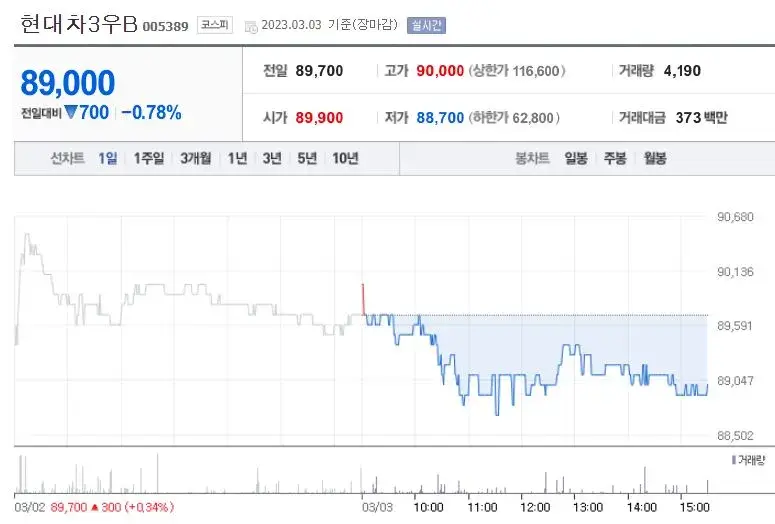
Task: Click the calendar clock icon beside the date
Action: coord(251,27)
